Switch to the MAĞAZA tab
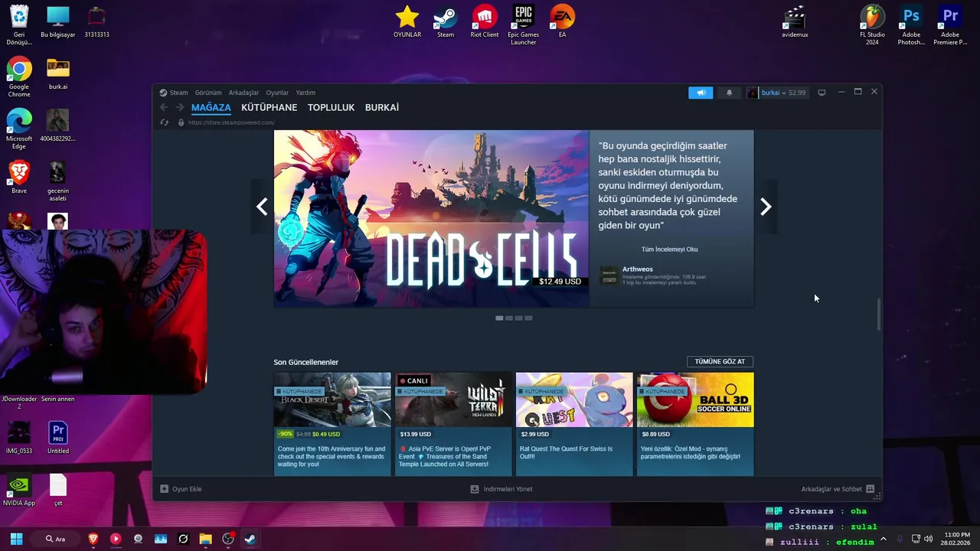Viewport: 980px width, 551px height. pyautogui.click(x=211, y=108)
